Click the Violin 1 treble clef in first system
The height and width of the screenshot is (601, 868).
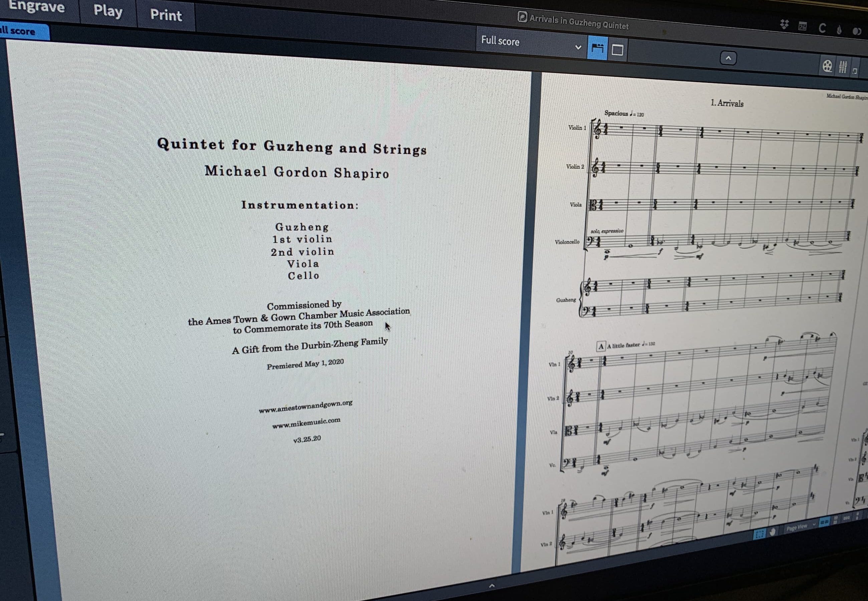tap(597, 130)
